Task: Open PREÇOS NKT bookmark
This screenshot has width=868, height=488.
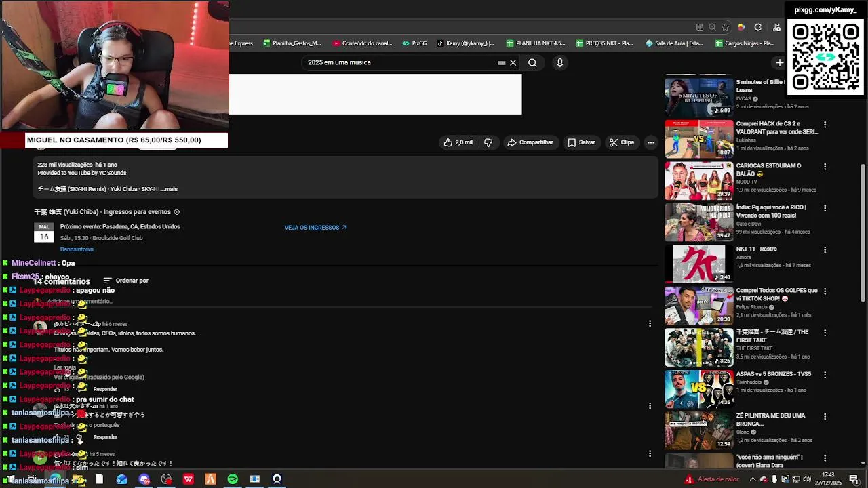Action: coord(604,43)
